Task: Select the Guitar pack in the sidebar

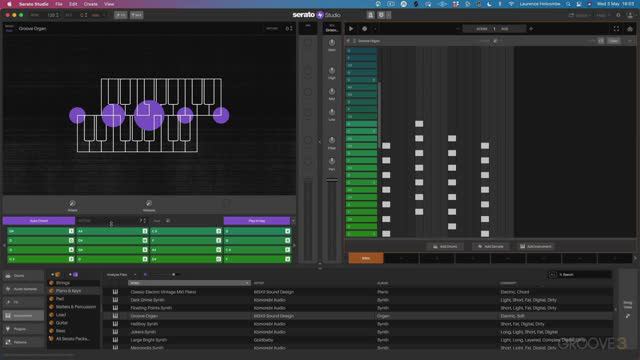Action: tap(62, 323)
